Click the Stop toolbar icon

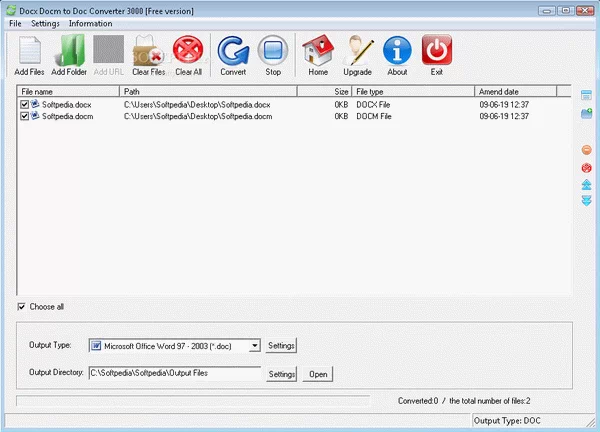(273, 50)
